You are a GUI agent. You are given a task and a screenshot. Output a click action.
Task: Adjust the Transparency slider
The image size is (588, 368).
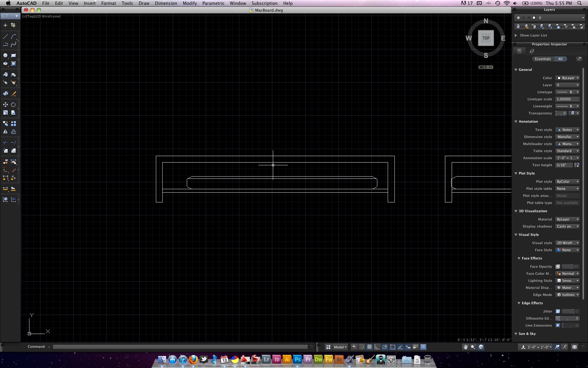(561, 113)
